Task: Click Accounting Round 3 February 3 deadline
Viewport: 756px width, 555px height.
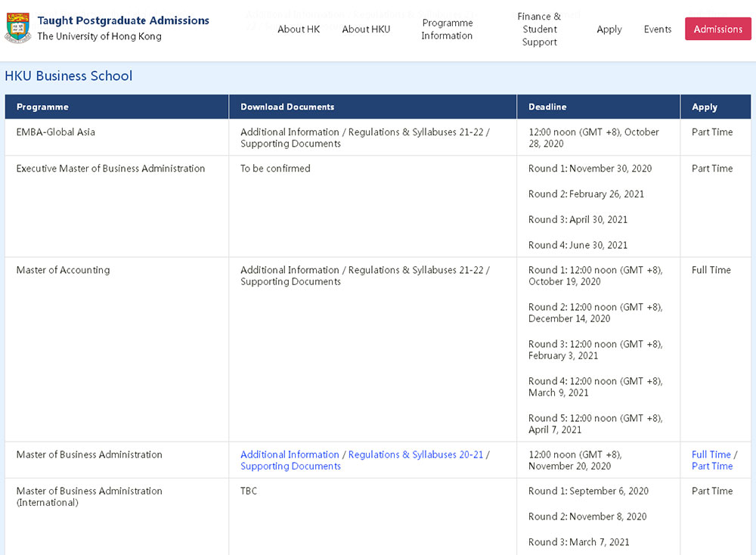Action: coord(596,350)
